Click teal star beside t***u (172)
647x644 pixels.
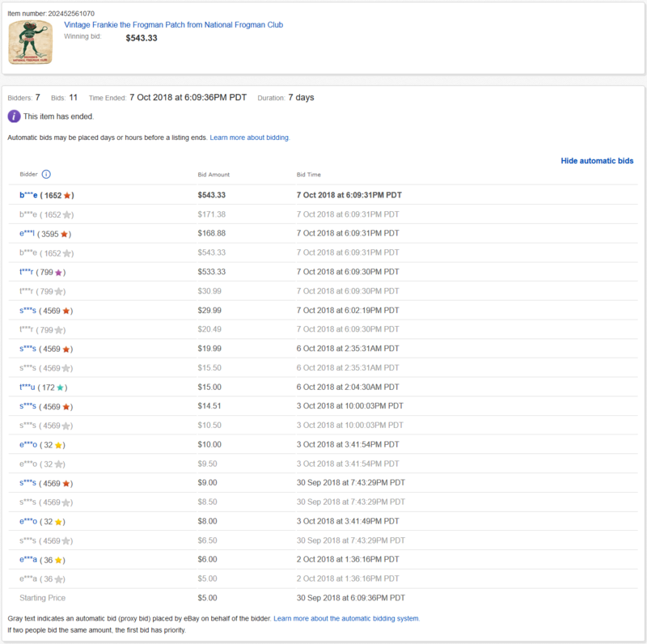pyautogui.click(x=60, y=388)
